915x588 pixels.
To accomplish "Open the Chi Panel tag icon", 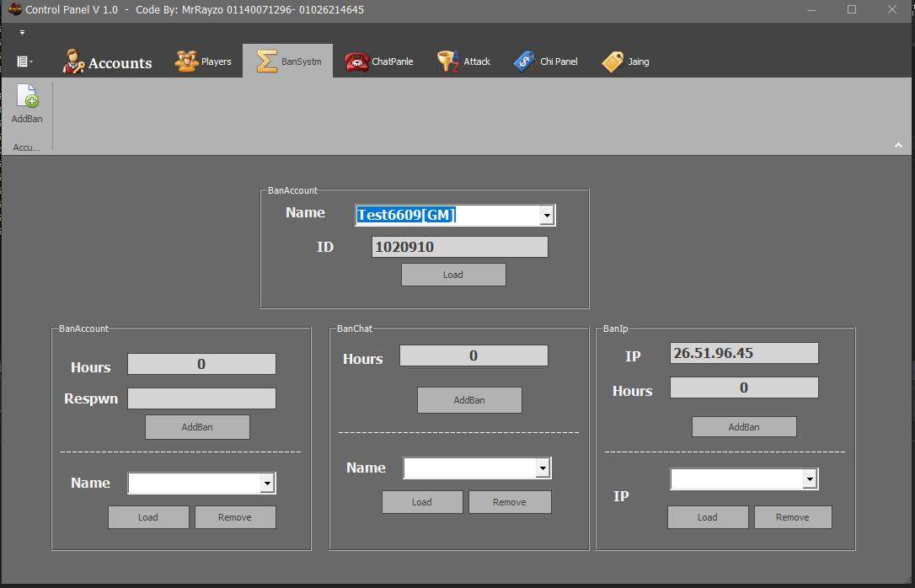I will click(x=524, y=61).
